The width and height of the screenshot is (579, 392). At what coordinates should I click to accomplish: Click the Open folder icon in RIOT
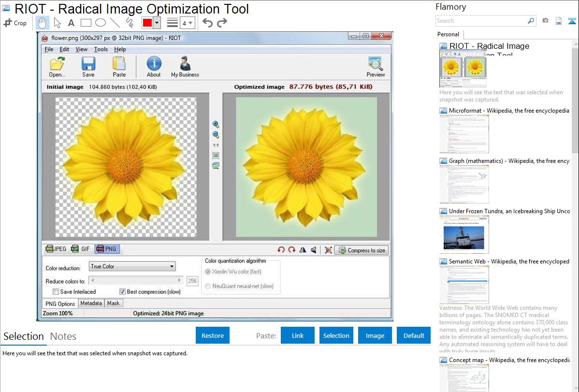pos(57,67)
